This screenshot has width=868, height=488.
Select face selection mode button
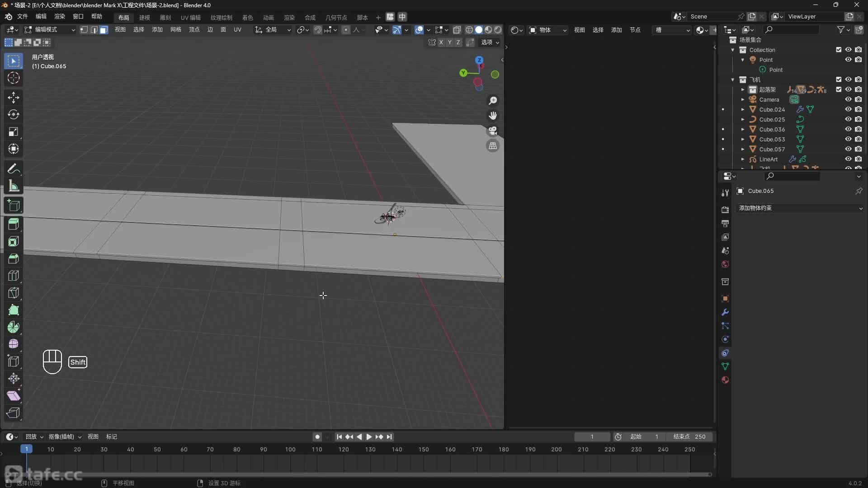click(104, 30)
